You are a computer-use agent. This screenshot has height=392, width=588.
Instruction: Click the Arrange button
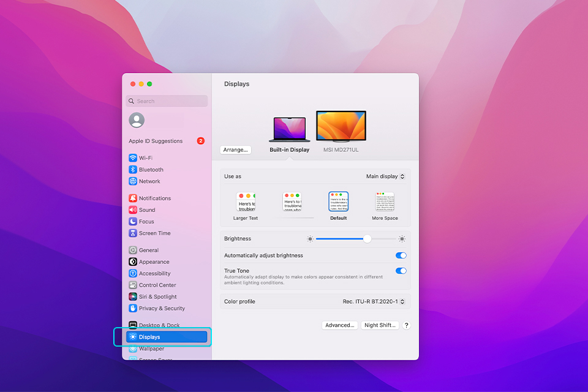(235, 149)
